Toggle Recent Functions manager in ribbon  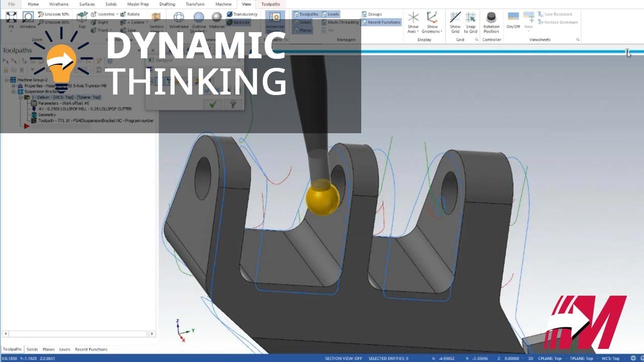pos(381,22)
